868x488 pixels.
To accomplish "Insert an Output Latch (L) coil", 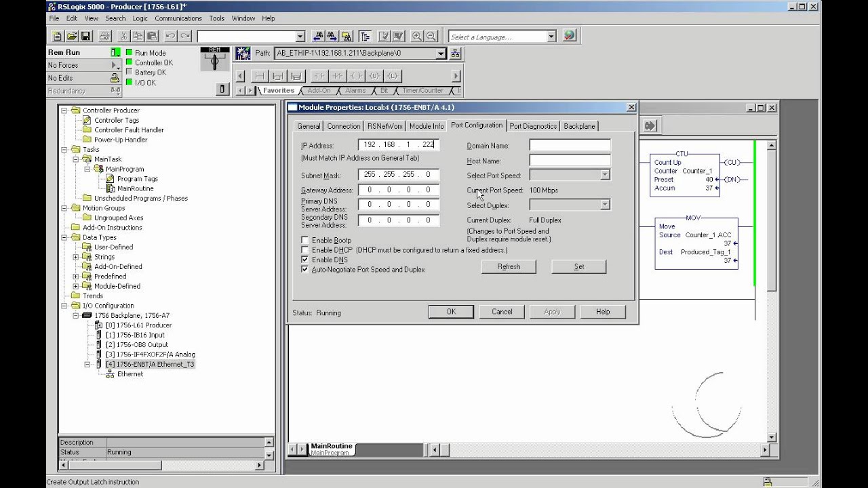I will click(x=393, y=76).
